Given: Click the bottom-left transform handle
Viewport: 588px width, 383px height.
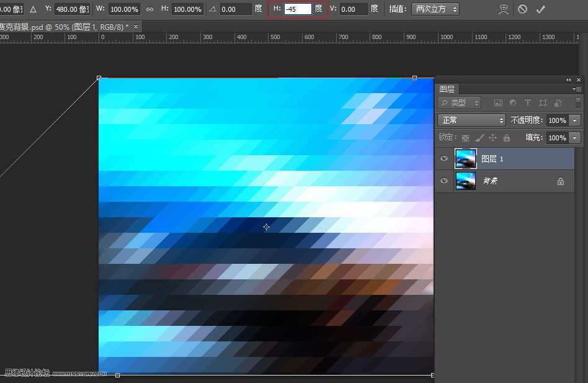Looking at the screenshot, I should [x=117, y=375].
